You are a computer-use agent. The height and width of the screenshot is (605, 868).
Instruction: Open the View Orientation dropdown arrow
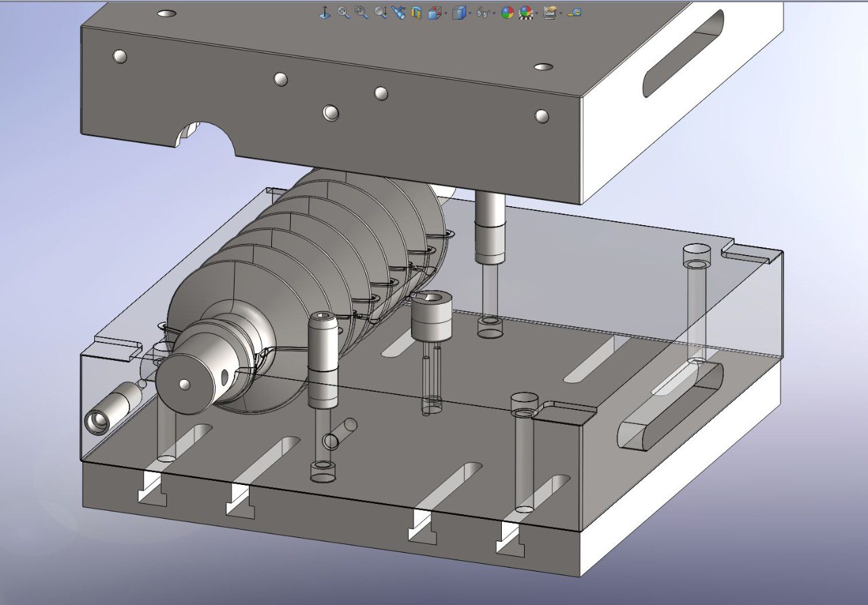445,13
